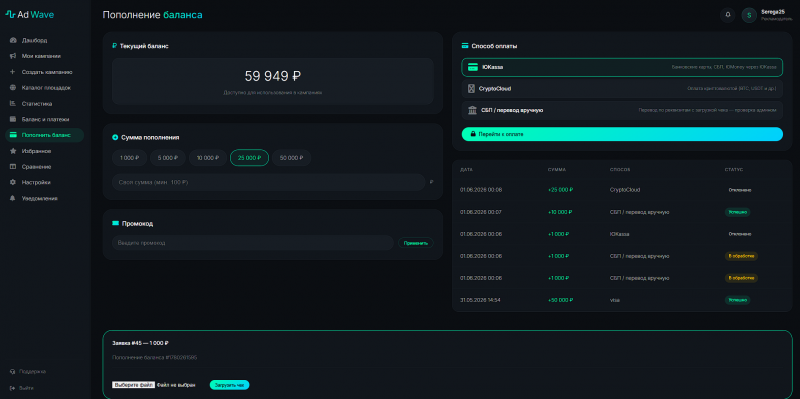Open Пополнить баланс in sidebar
This screenshot has height=399, width=800.
(x=44, y=135)
